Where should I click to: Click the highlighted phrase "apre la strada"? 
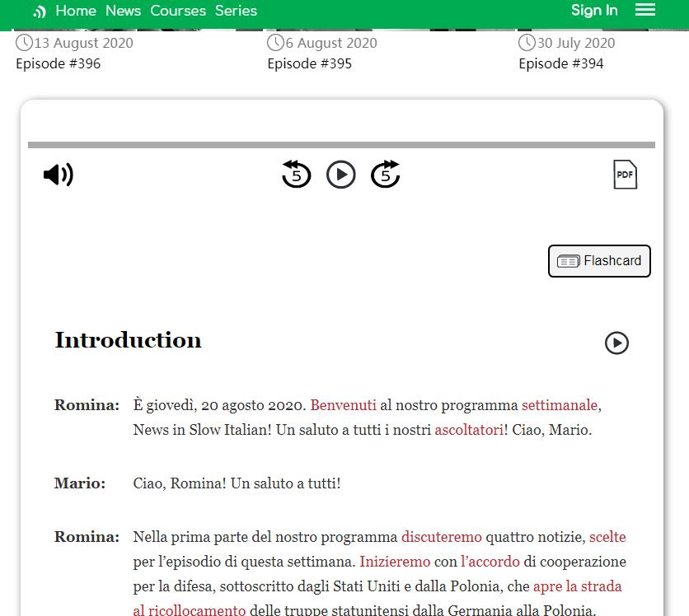578,586
